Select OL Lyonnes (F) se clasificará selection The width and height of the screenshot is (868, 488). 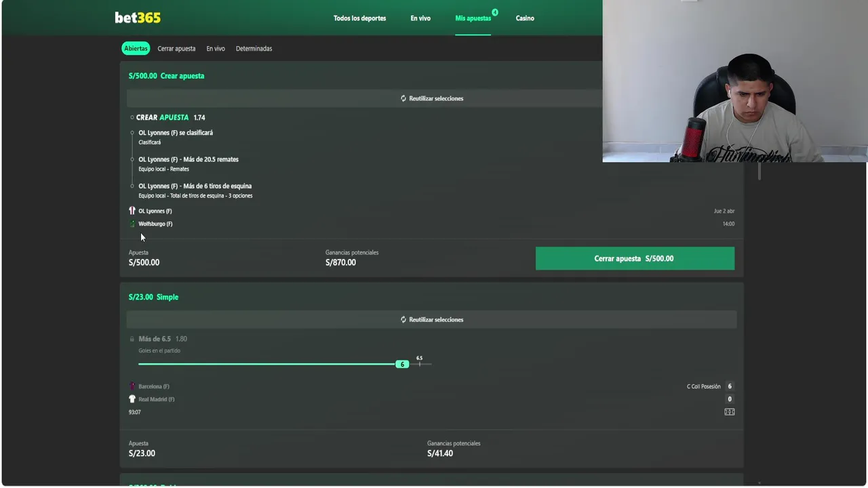click(x=176, y=133)
